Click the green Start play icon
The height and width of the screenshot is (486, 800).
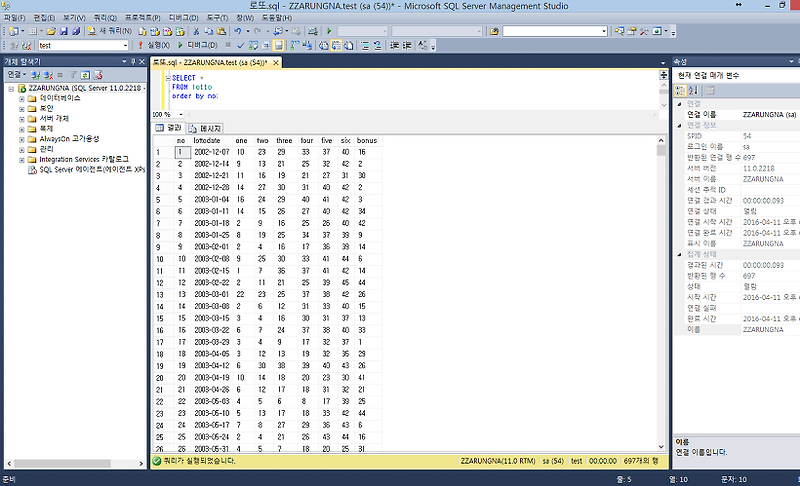(329, 31)
